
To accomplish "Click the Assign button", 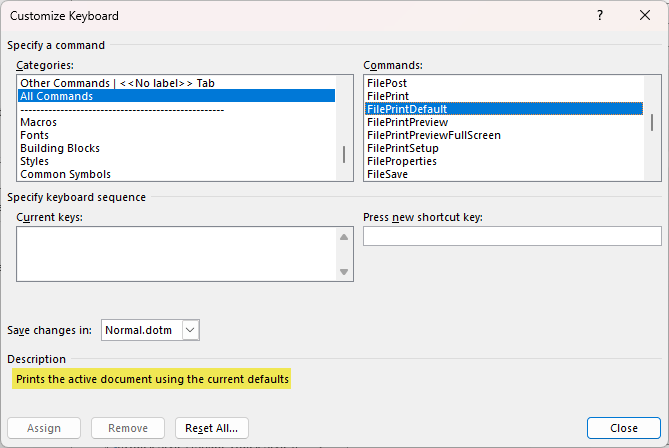I will click(44, 428).
